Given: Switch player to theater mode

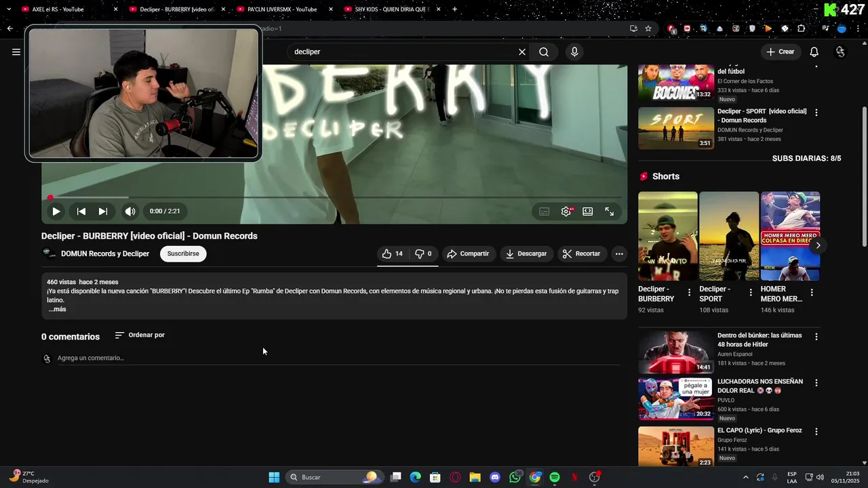Looking at the screenshot, I should [x=588, y=211].
